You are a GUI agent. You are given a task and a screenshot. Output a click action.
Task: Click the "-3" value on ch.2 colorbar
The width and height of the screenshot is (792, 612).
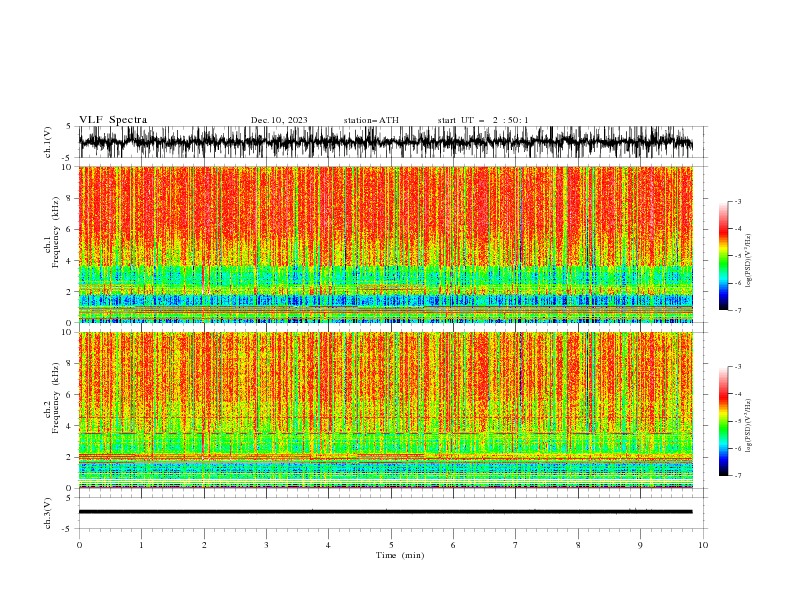738,367
